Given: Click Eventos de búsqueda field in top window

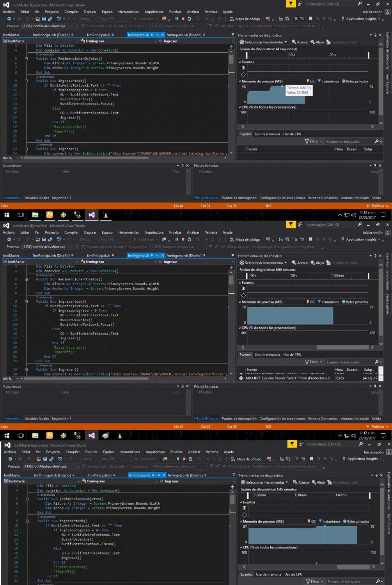Looking at the screenshot, I should 349,142.
